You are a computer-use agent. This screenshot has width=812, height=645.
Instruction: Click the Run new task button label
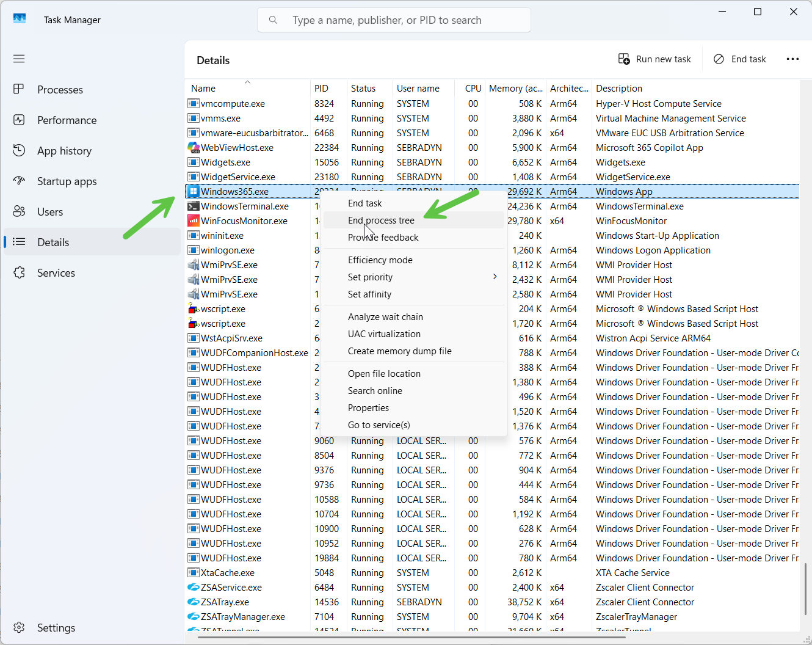[x=664, y=59]
